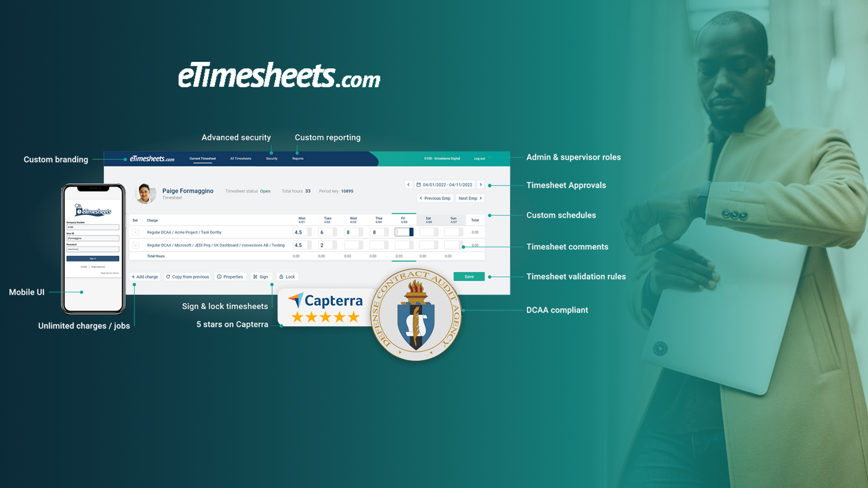868x488 pixels.
Task: Expand the Next Emp navigation dropdown
Action: [470, 198]
